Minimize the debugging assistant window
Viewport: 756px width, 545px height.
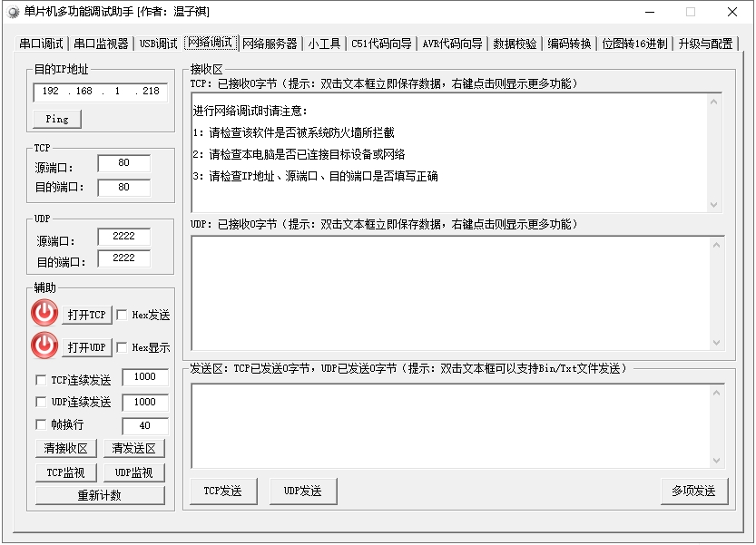click(650, 12)
